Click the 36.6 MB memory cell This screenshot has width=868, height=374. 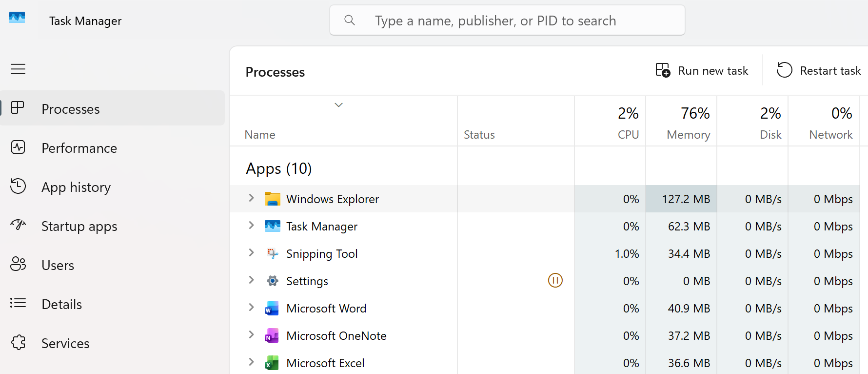click(x=681, y=363)
